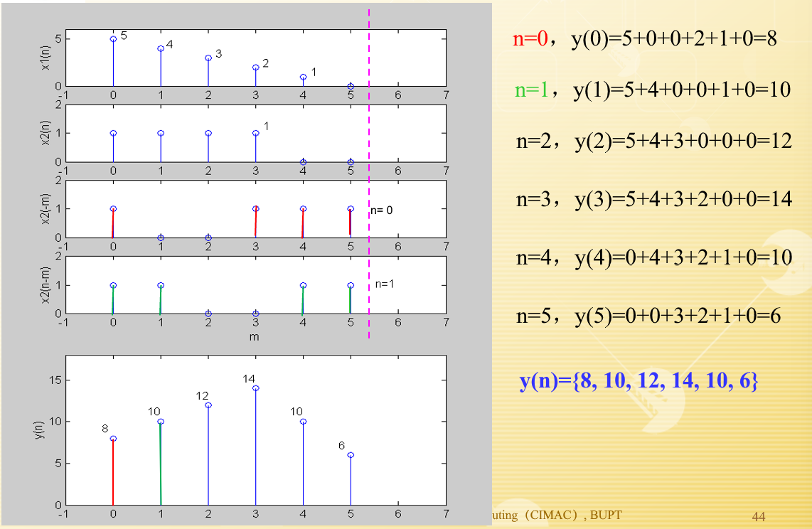Click the n=5 label beside the y(5) equation

[x=534, y=316]
